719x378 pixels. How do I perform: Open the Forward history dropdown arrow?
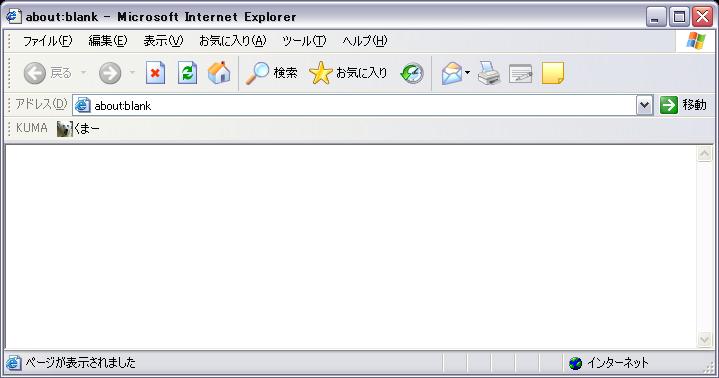point(132,72)
